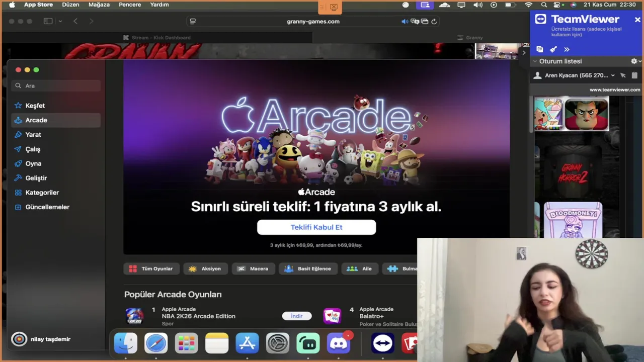
Task: Filter games by Basit Eğlence
Action: click(x=308, y=269)
